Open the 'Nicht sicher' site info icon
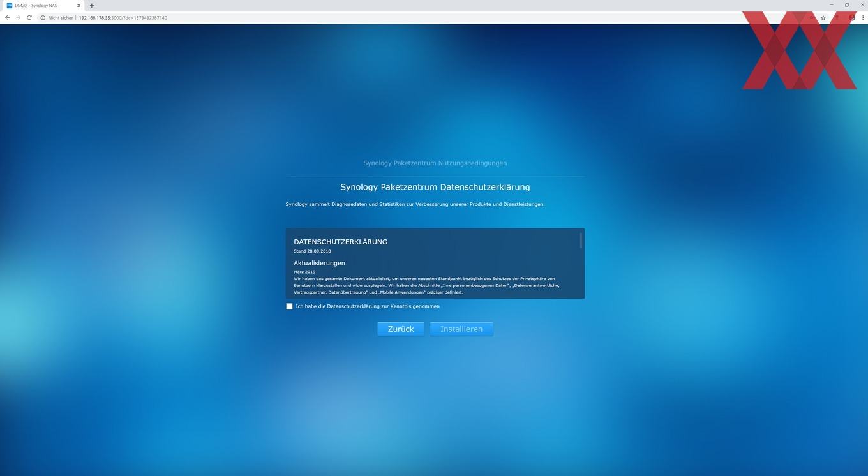The height and width of the screenshot is (476, 868). pos(43,18)
